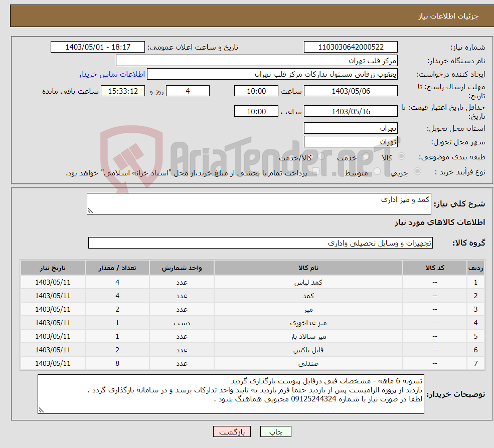Click the resize handle of توضیحات خریدار box
The height and width of the screenshot is (448, 494).
pos(41,410)
